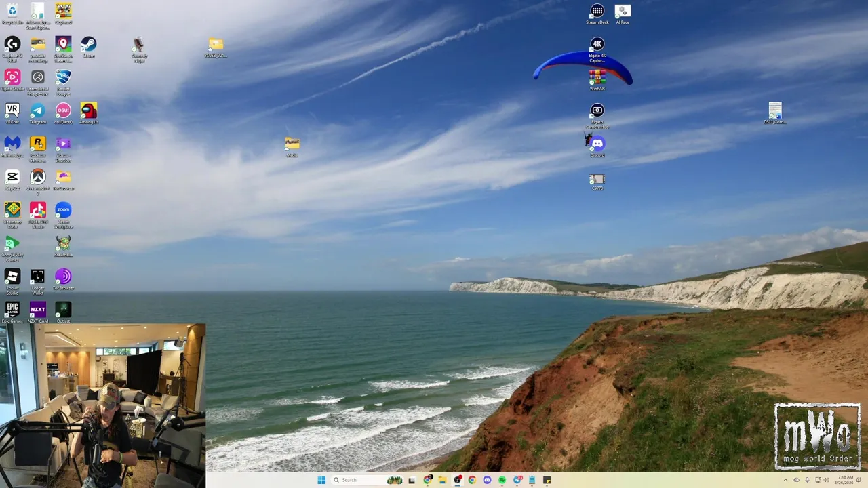Screen dimensions: 868x488
Task: Open Sticky Notes from the taskbar
Action: [547, 480]
